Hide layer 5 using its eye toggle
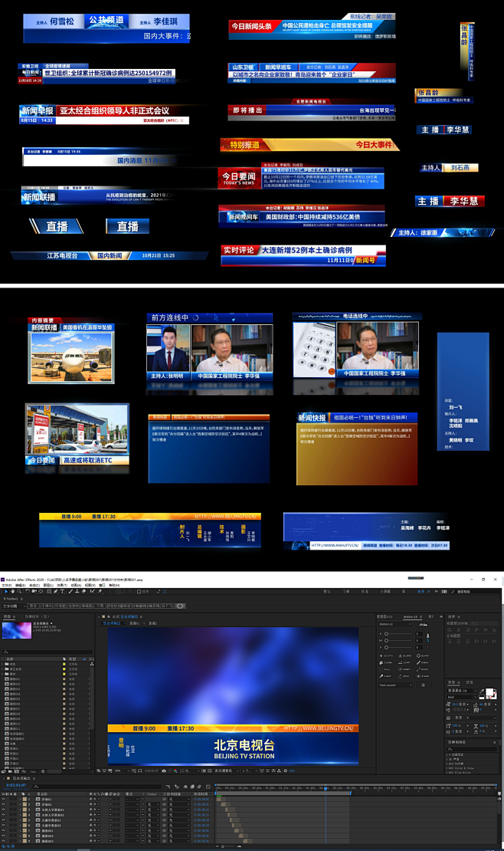Screen dimensions: 504x851 click(3, 820)
